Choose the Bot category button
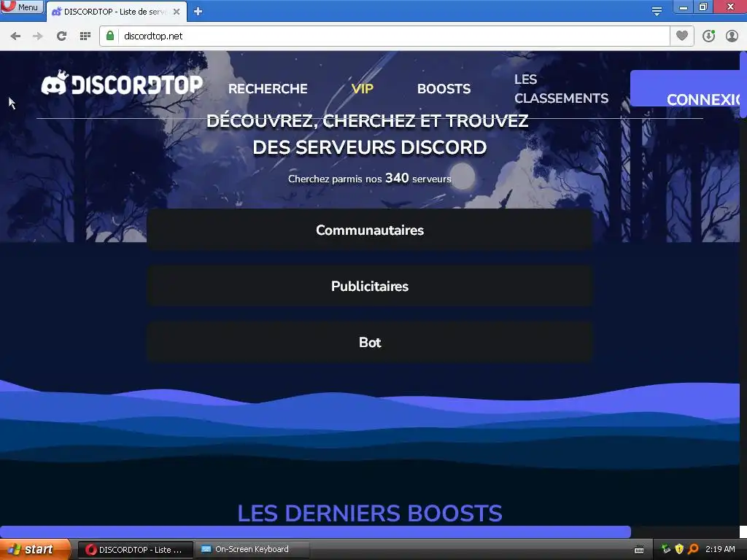 (370, 343)
